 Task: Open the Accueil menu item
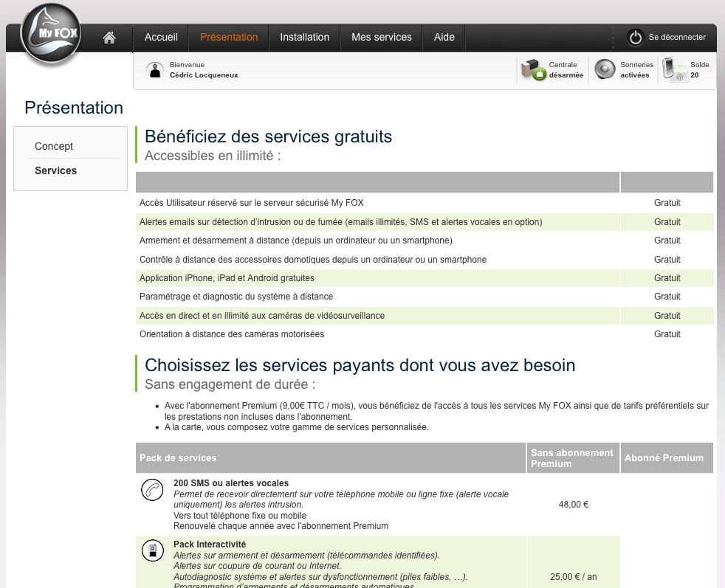tap(161, 38)
